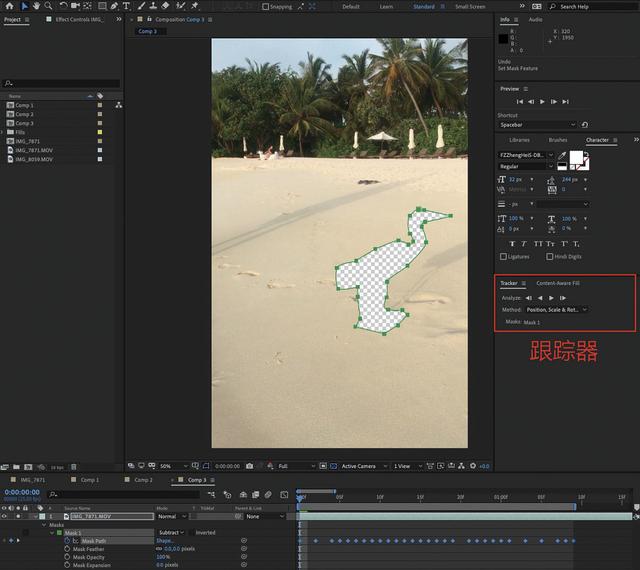The height and width of the screenshot is (570, 640).
Task: Click the yellow label swatch for Fills folder
Action: click(x=100, y=132)
